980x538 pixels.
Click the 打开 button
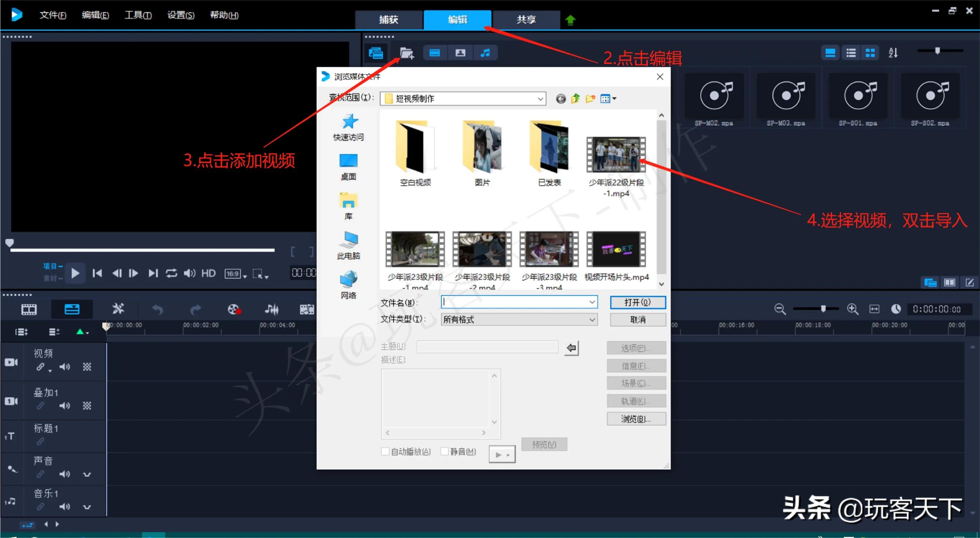[x=638, y=302]
